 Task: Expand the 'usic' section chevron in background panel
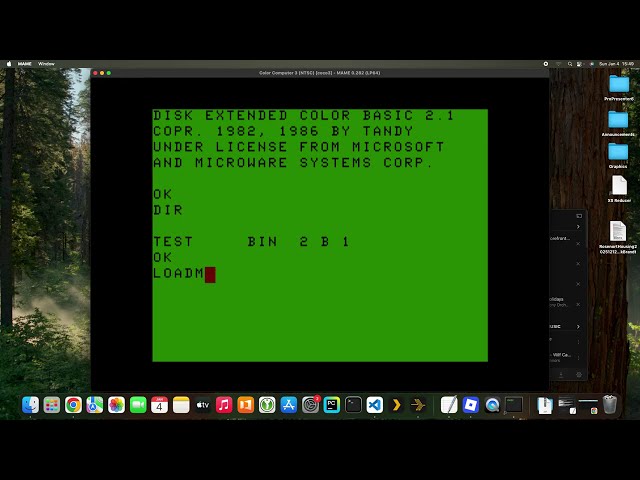click(x=578, y=327)
